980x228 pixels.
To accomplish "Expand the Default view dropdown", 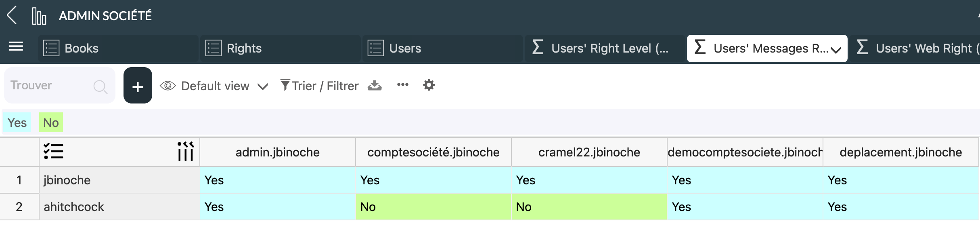I will tap(263, 87).
